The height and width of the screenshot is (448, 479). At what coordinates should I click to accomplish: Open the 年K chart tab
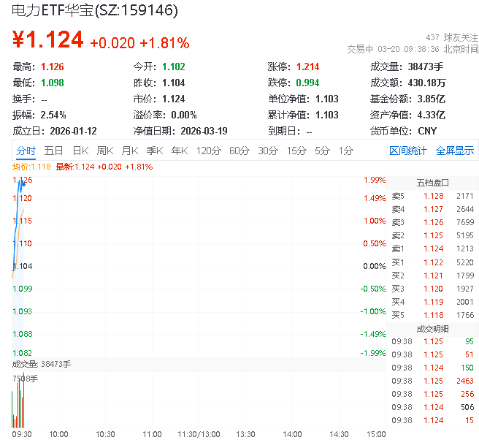[180, 151]
